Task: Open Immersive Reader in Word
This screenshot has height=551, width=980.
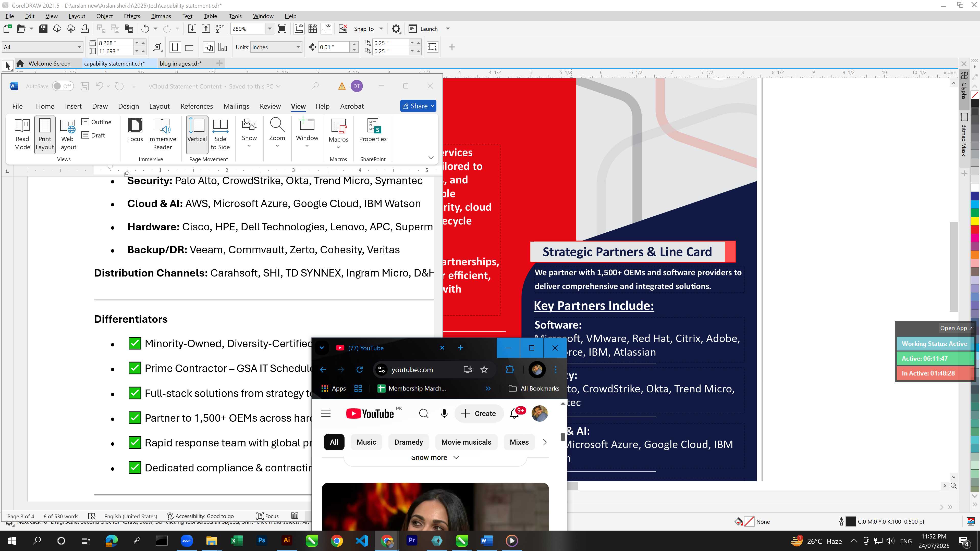Action: coord(162,134)
